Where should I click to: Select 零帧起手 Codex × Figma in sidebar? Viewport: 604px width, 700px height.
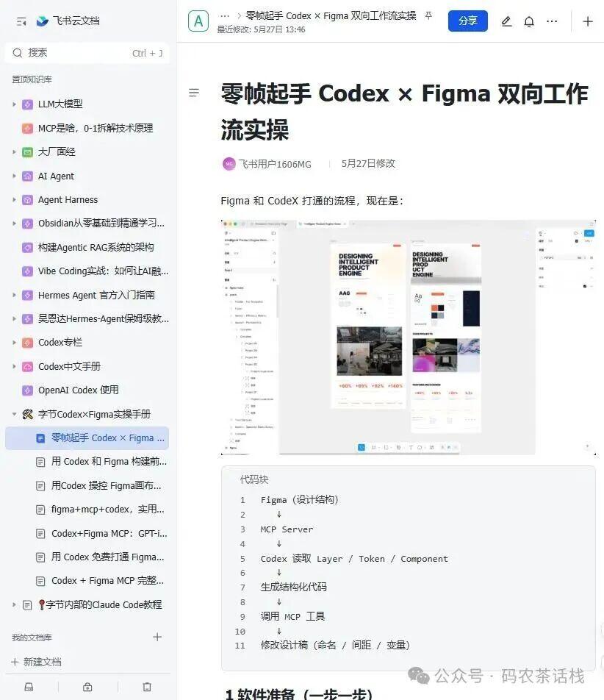coord(87,438)
